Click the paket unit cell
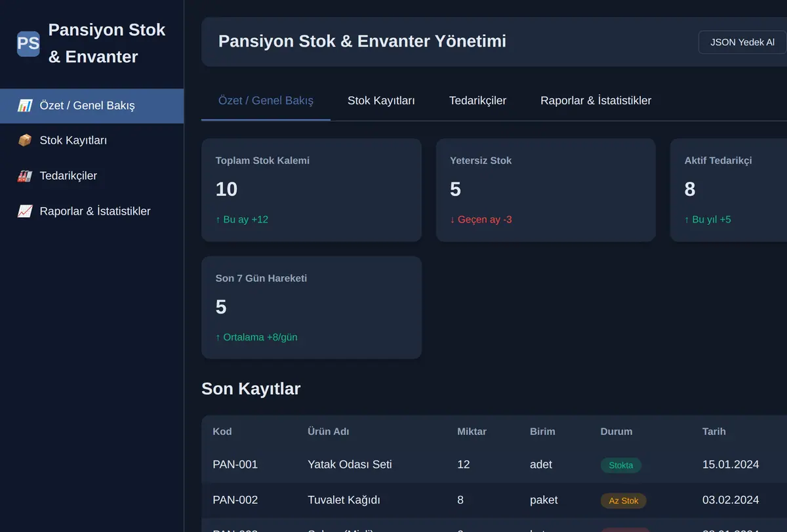The image size is (787, 532). point(544,500)
